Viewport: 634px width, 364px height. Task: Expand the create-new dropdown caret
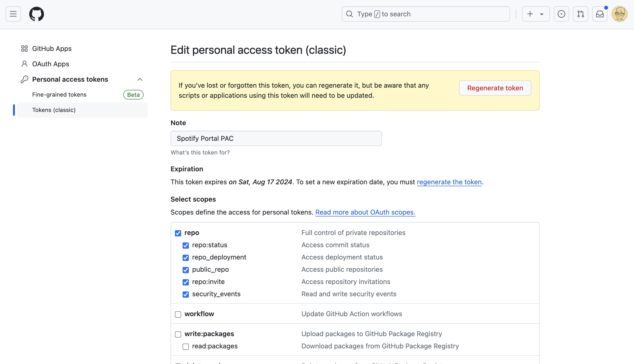(542, 14)
